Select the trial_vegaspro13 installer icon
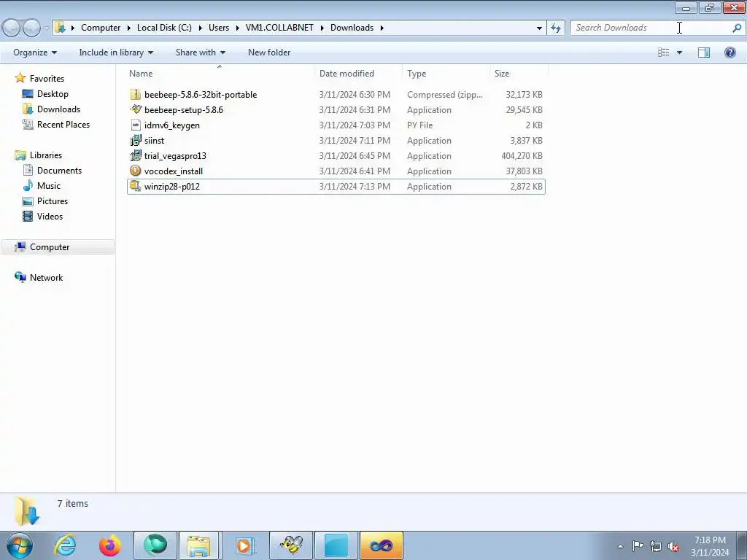 (136, 155)
